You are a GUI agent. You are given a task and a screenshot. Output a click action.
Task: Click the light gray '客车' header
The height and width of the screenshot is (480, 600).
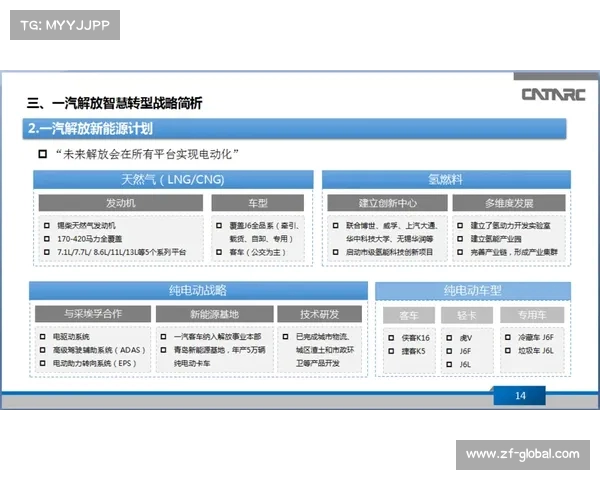[409, 315]
